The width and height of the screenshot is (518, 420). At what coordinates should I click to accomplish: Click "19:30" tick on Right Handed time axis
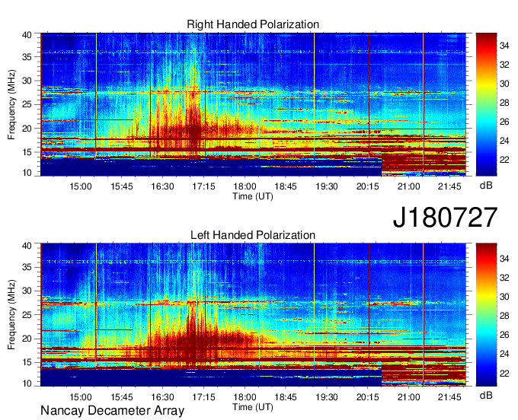[327, 186]
